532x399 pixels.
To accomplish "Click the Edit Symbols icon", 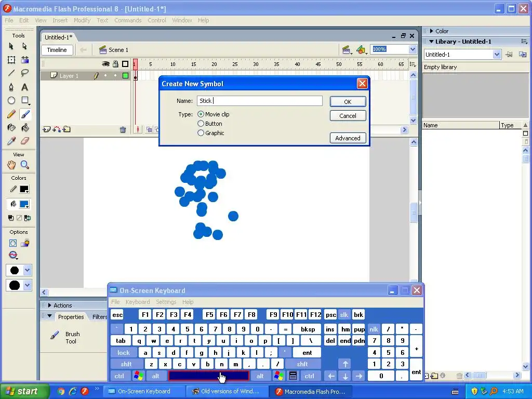I will click(362, 50).
